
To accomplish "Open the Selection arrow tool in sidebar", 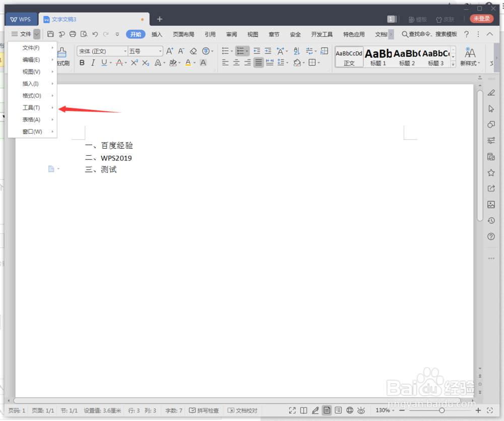I will 491,109.
